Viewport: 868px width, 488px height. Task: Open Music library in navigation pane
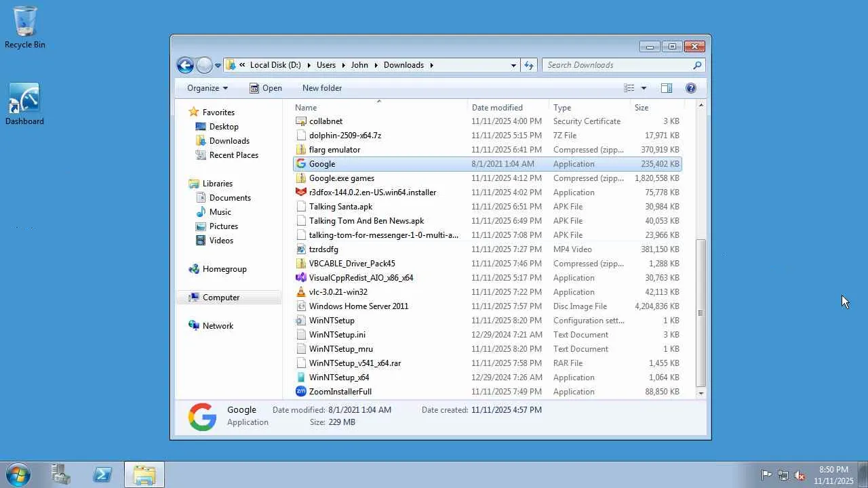(220, 212)
